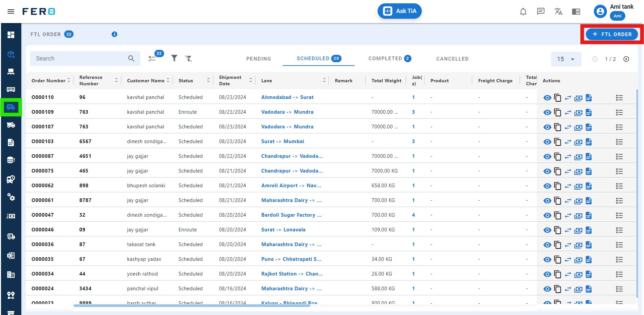This screenshot has width=644, height=315.
Task: Click eye icon for order 0000062
Action: tap(547, 186)
